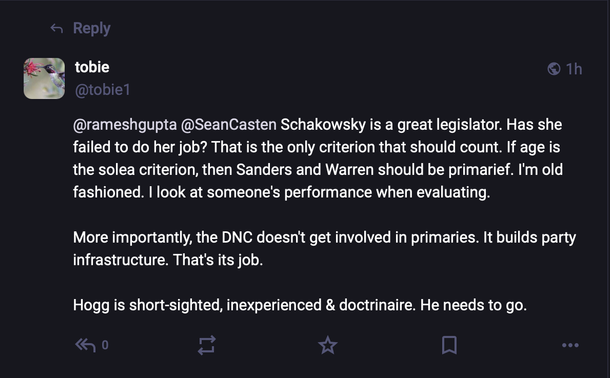This screenshot has width=610, height=378.
Task: Click the 1h timestamp
Action: pyautogui.click(x=574, y=69)
